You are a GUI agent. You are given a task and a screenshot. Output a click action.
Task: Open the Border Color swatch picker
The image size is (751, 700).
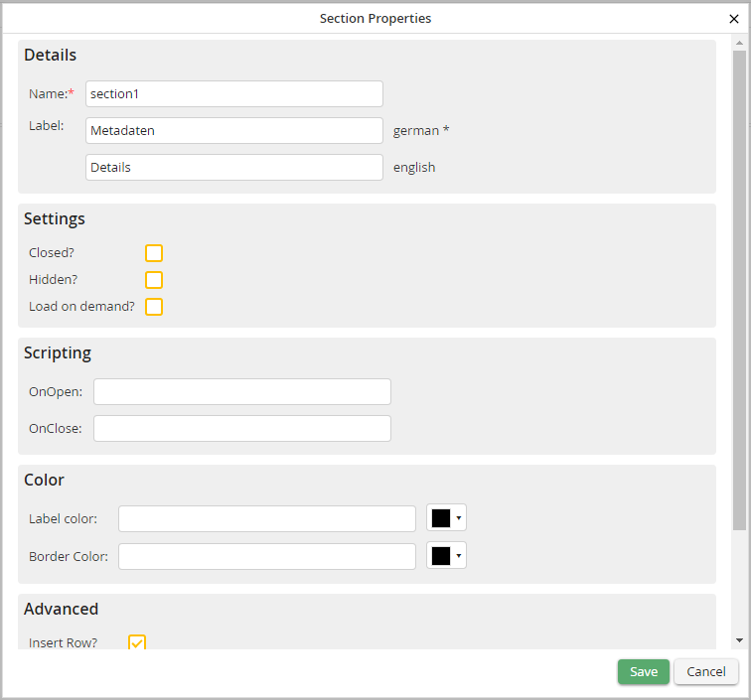coord(446,555)
